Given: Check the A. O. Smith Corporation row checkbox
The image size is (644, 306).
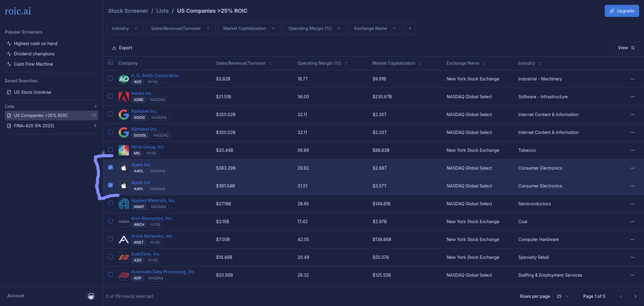Looking at the screenshot, I should pos(111,78).
